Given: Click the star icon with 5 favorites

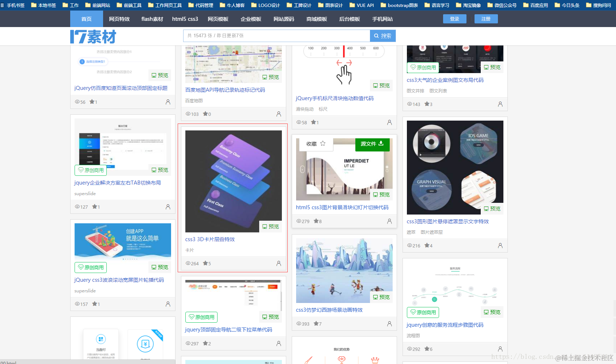Looking at the screenshot, I should (x=205, y=263).
